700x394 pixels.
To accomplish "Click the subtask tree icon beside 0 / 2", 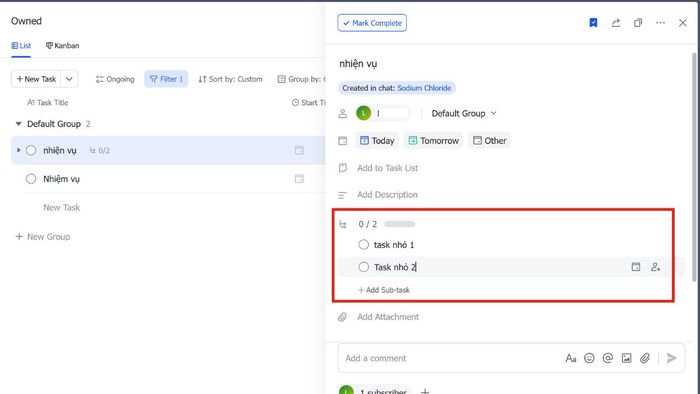I will [343, 224].
